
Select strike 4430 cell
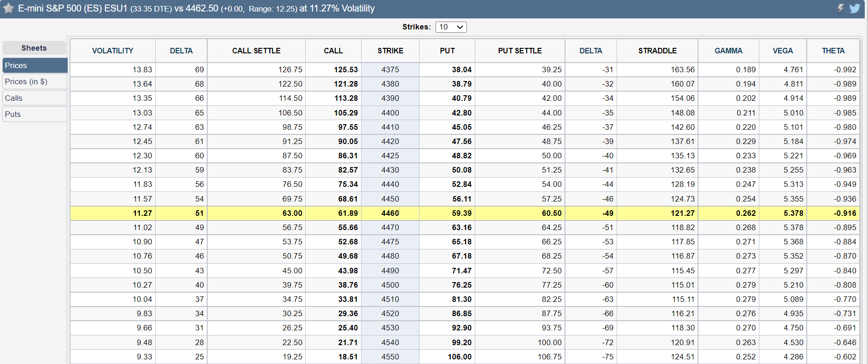(x=390, y=170)
